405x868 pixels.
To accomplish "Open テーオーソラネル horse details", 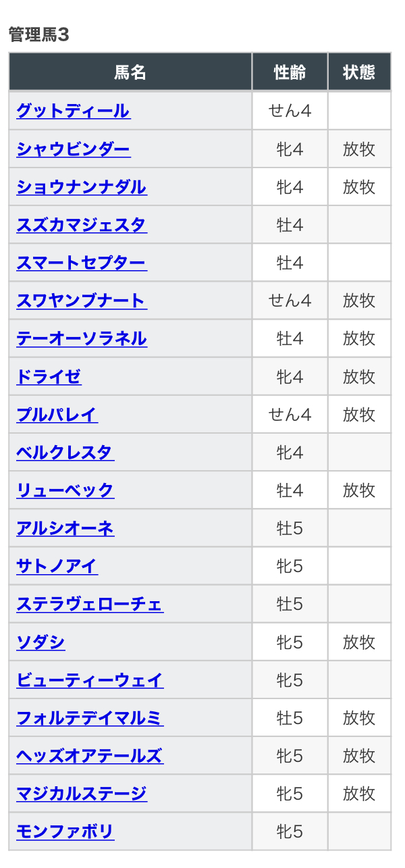I will 81,338.
